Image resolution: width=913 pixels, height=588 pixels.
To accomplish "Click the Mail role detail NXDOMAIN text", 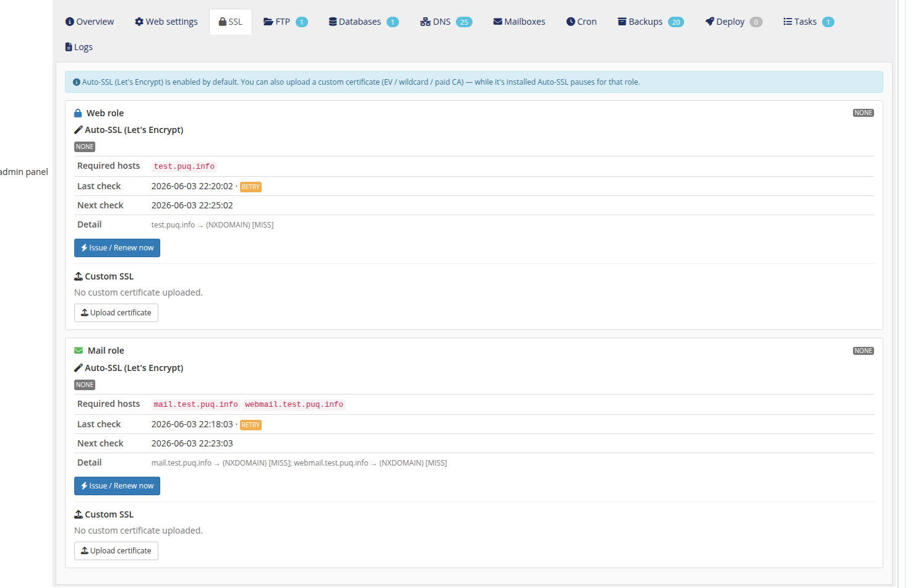I will [299, 463].
